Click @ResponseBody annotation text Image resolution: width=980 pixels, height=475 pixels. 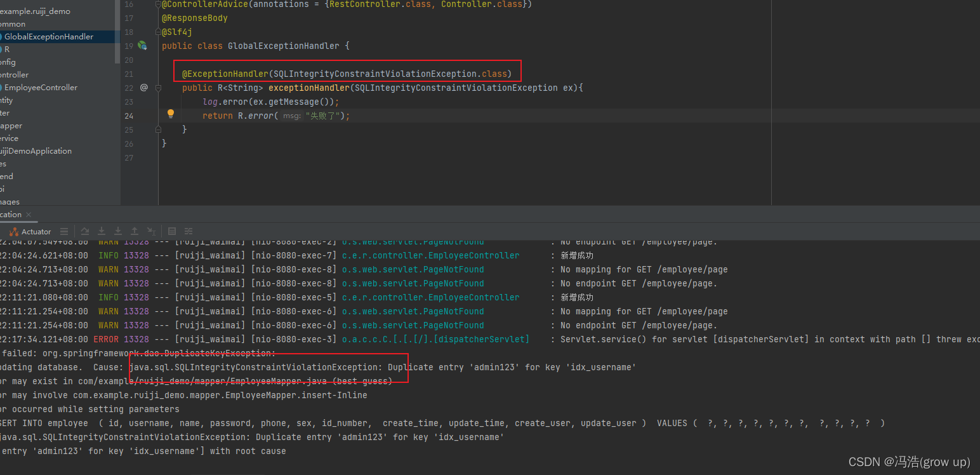195,18
